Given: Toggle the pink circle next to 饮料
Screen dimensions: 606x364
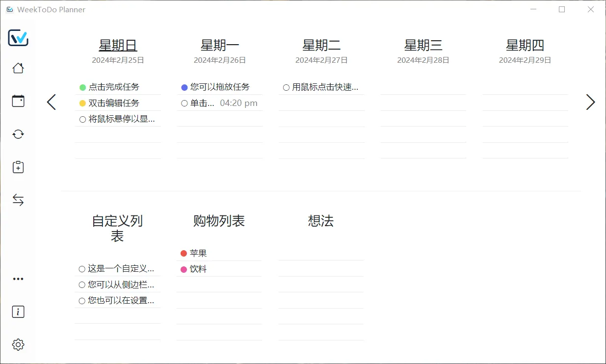Looking at the screenshot, I should coord(184,269).
